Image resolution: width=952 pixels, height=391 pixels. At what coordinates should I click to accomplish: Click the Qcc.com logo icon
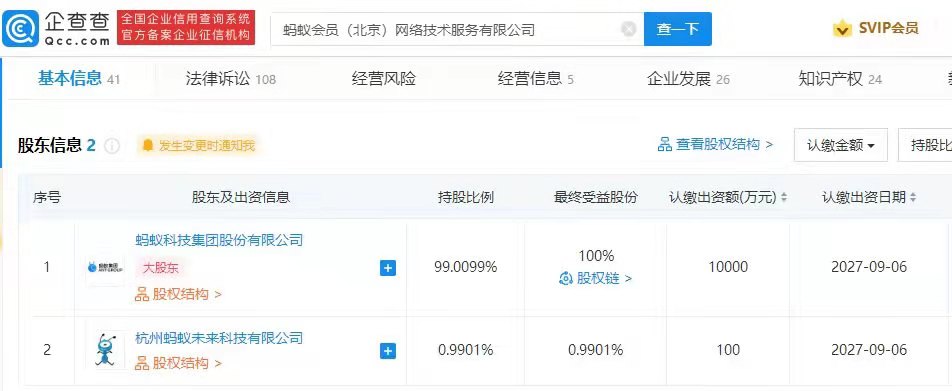21,29
